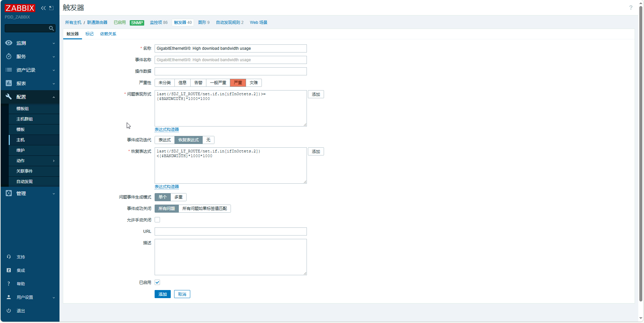Select 灾难 severity level

click(254, 83)
